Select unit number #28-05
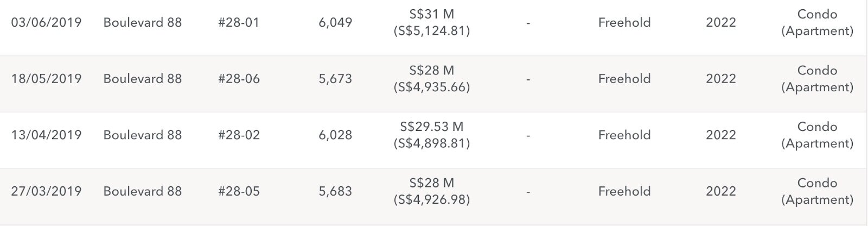Screen dimensions: 868x226 point(239,191)
